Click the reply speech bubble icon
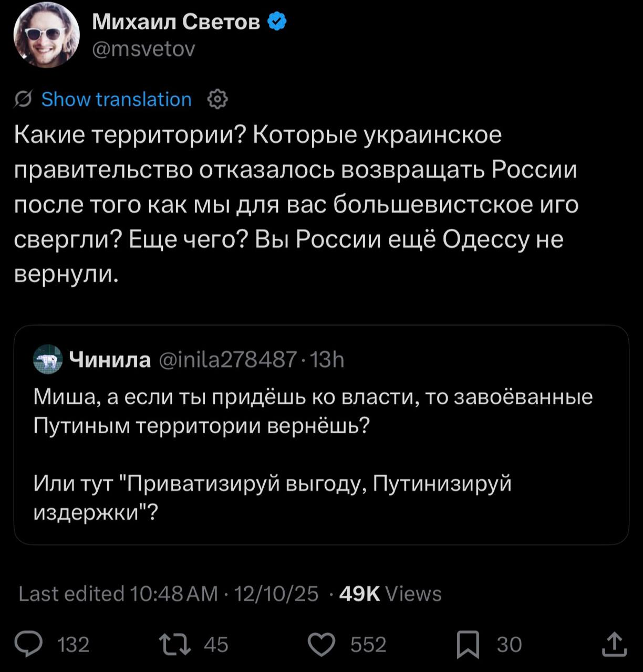The height and width of the screenshot is (672, 643). pyautogui.click(x=28, y=644)
